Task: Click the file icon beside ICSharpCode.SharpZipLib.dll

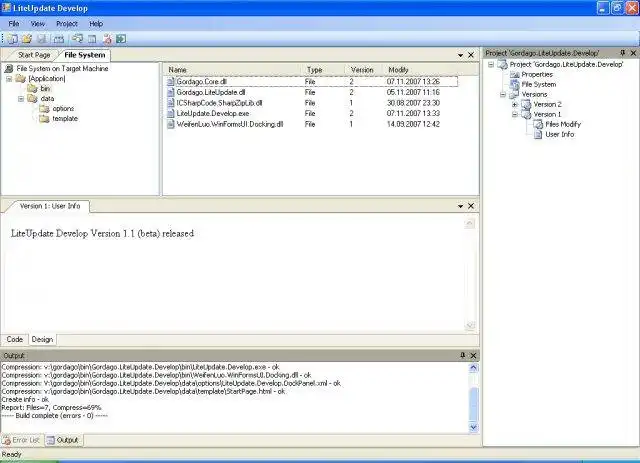Action: [x=171, y=103]
